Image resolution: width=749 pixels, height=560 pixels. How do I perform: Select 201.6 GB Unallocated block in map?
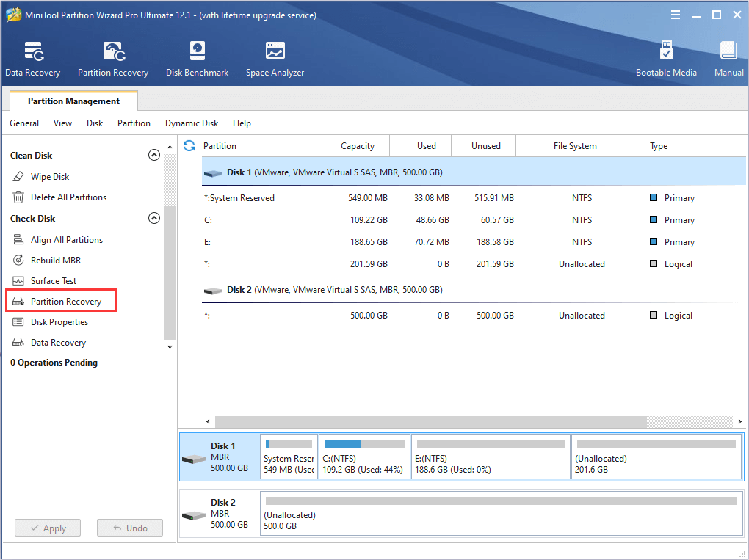coord(656,457)
